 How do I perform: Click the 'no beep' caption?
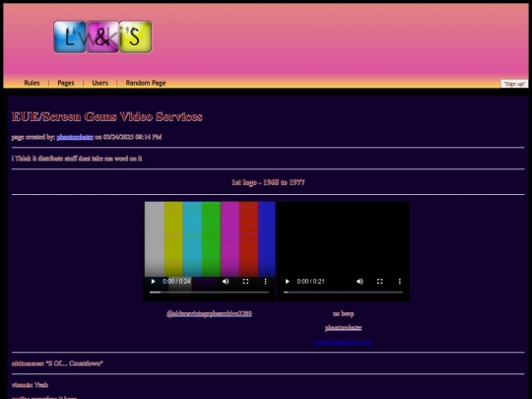[344, 313]
